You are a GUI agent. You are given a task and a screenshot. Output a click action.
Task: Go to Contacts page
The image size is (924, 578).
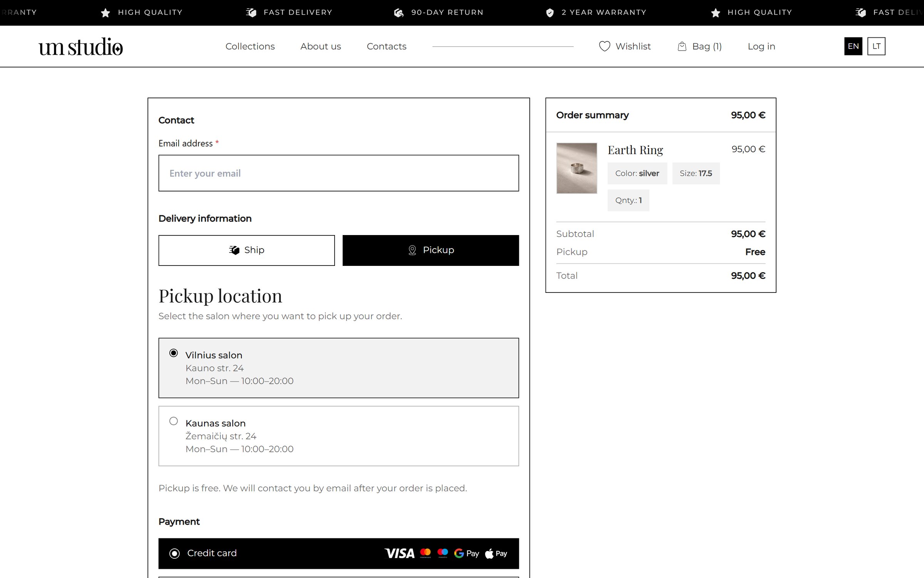(x=387, y=46)
